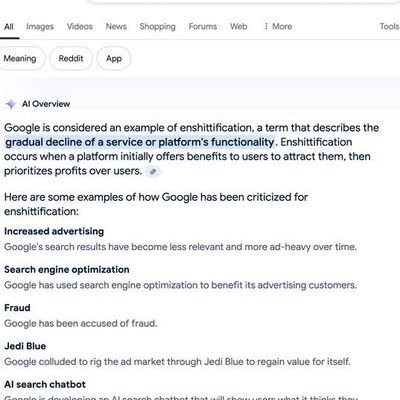Open the Tools options

[390, 26]
